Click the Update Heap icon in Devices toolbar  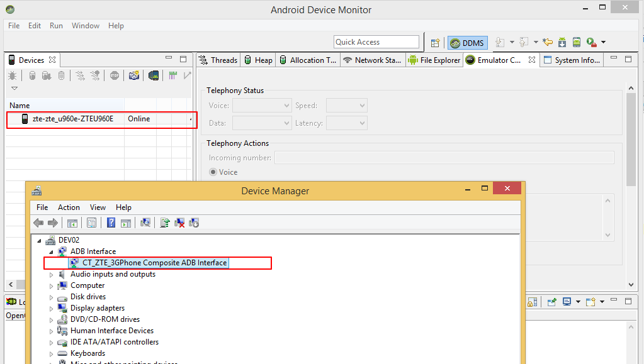32,75
